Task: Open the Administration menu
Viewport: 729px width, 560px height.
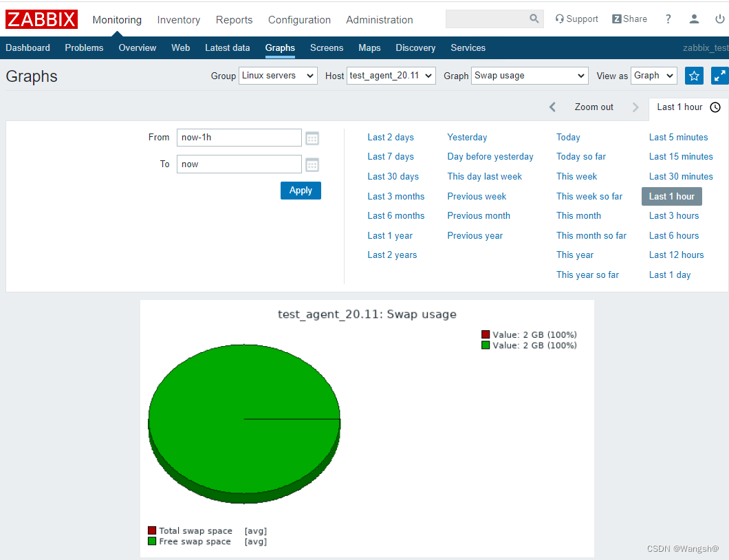Action: click(x=380, y=20)
